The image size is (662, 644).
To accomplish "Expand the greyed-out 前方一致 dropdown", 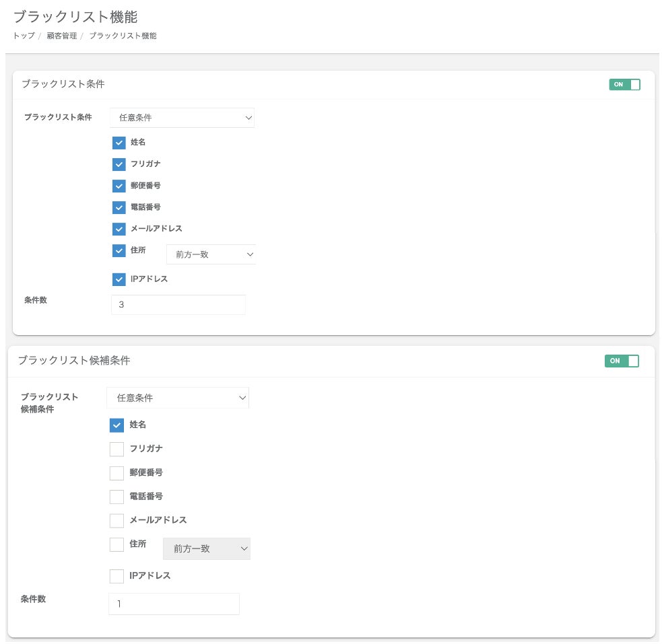I will [207, 549].
